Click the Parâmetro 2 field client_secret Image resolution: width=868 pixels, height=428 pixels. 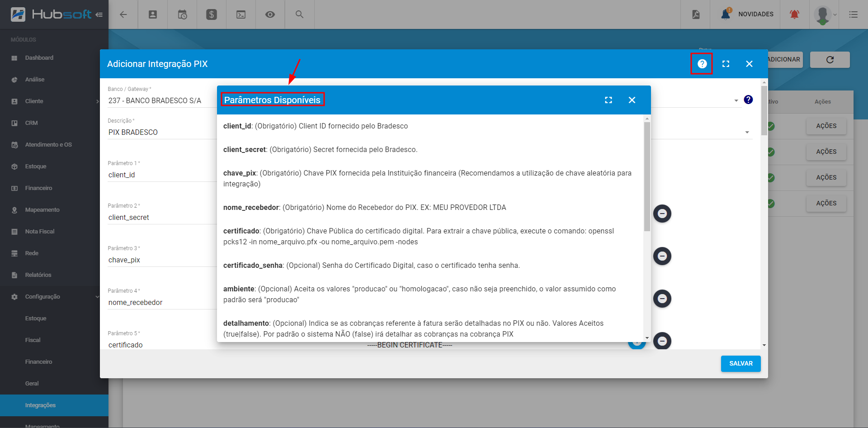click(162, 217)
